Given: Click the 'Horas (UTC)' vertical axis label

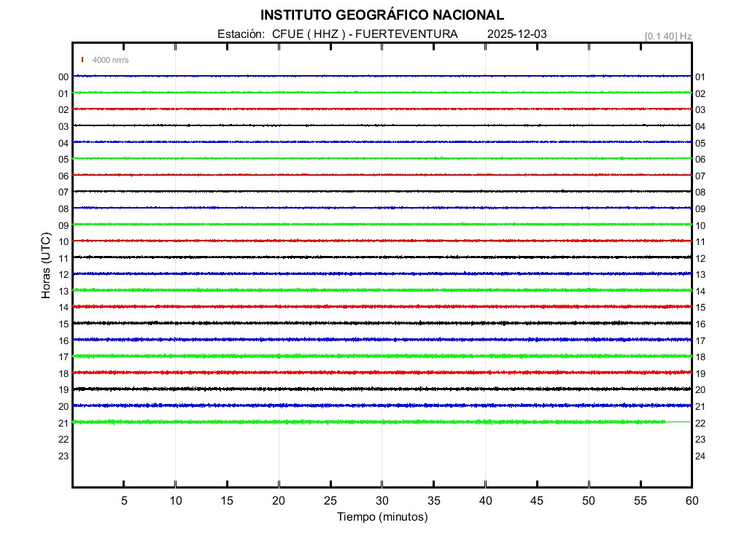Looking at the screenshot, I should click(46, 266).
